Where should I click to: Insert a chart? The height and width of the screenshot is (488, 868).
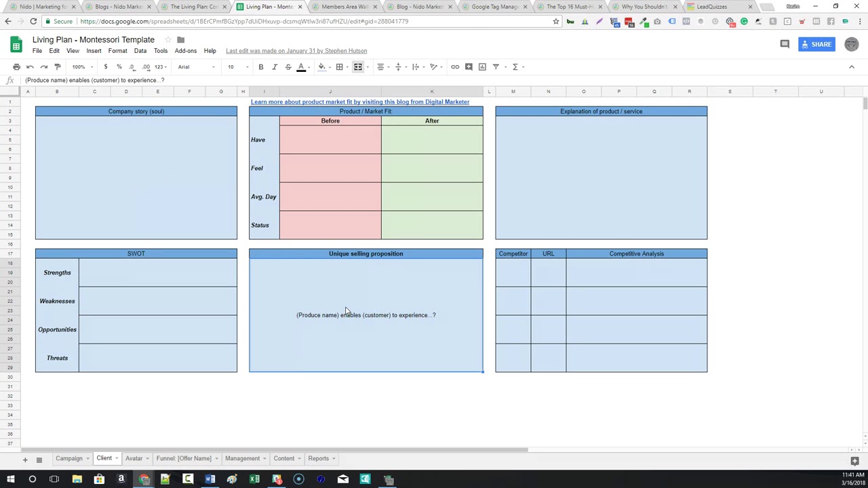[x=482, y=66]
